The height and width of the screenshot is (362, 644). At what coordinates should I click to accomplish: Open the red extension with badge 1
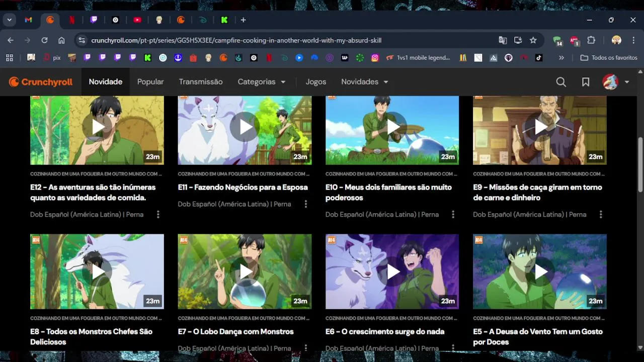(575, 41)
